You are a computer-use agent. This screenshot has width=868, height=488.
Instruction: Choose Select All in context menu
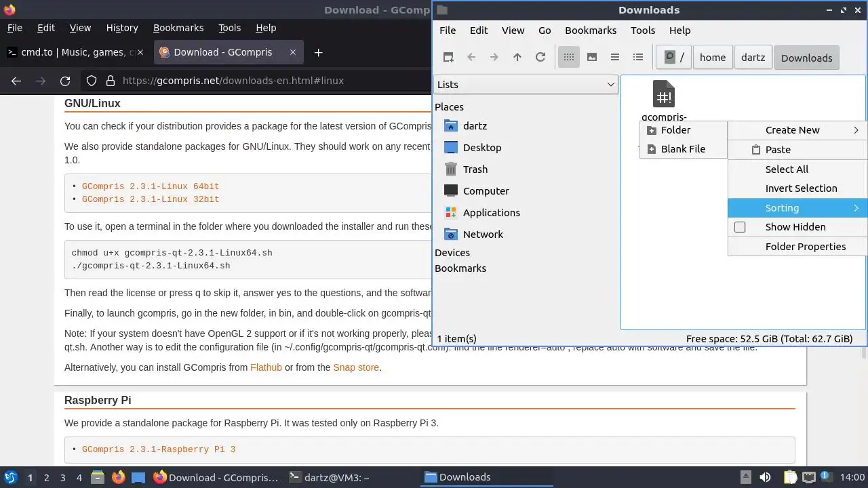tap(797, 169)
